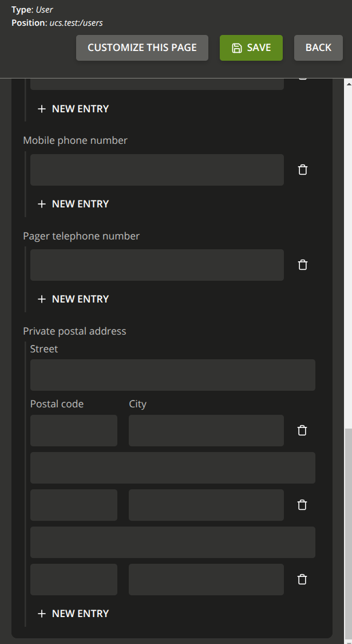Add new entry under Pager telephone number
352x644 pixels.
pos(73,299)
